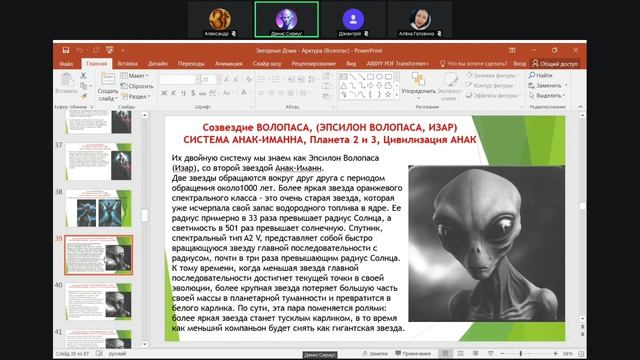Click the Format Painter brush icon

click(x=83, y=96)
